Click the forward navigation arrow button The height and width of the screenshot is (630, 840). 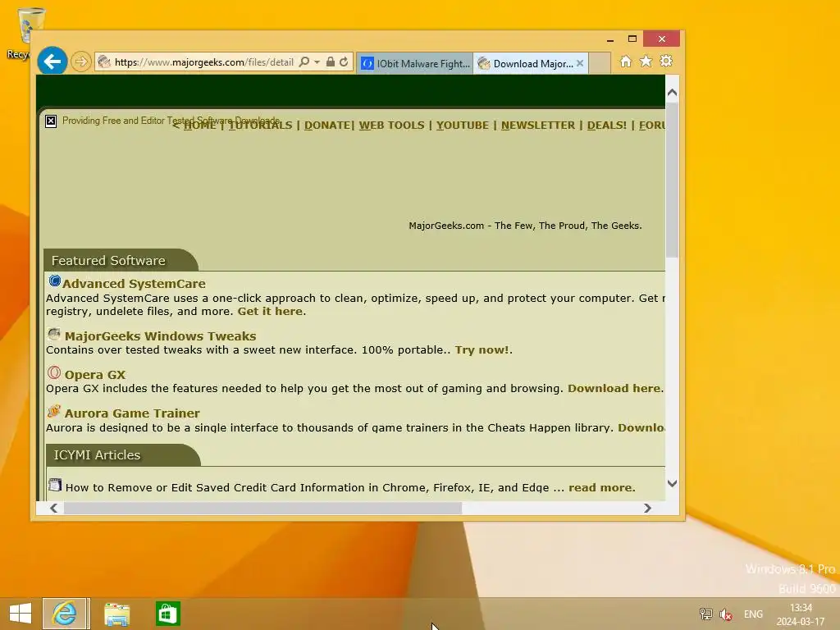(81, 62)
